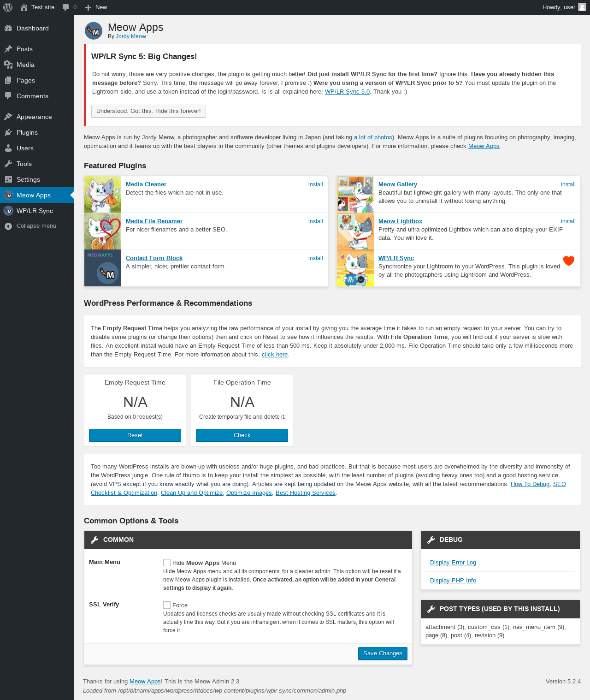The width and height of the screenshot is (590, 700).
Task: Click the Meow Gallery plugin thumbnail
Action: (355, 194)
